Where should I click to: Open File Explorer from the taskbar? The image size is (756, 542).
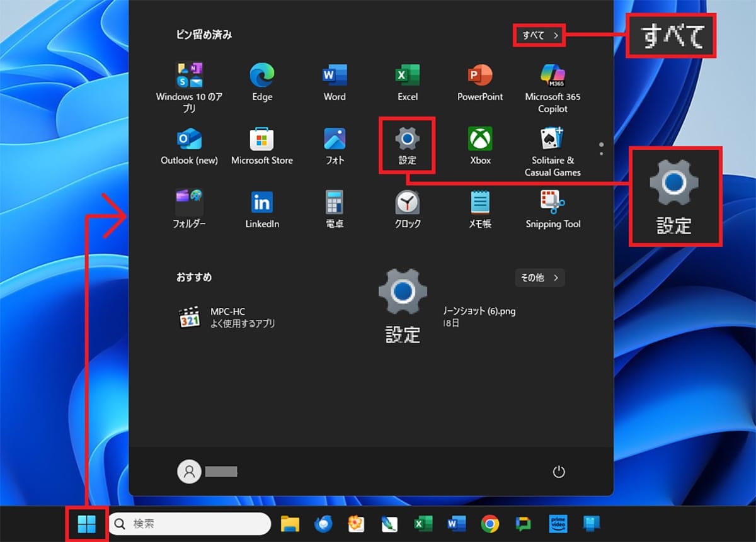tap(290, 524)
